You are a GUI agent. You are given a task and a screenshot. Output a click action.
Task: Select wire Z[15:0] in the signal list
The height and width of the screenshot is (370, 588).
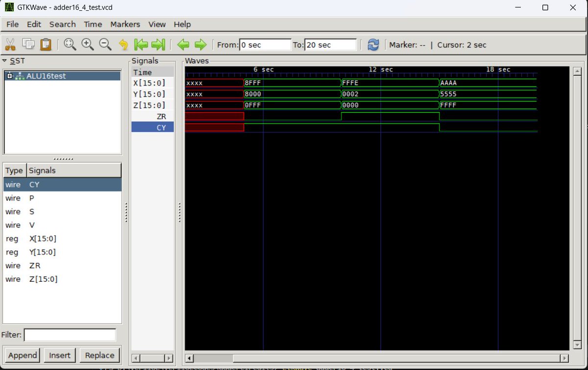62,279
